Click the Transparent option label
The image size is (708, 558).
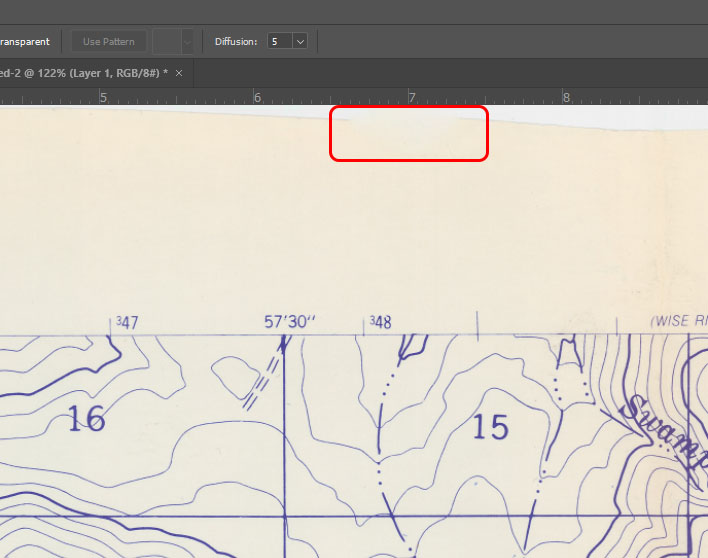(x=24, y=42)
